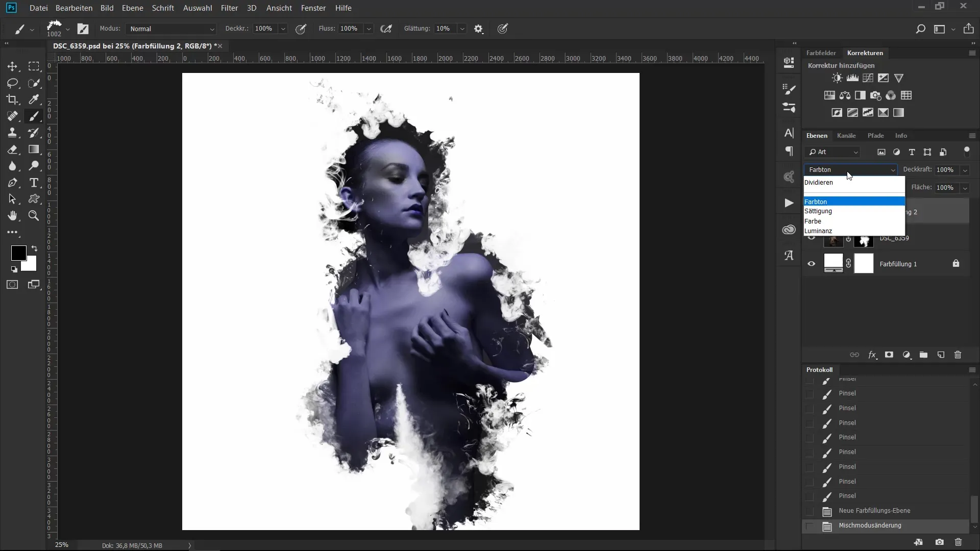Select the Hand tool
This screenshot has height=551, width=980.
(12, 216)
